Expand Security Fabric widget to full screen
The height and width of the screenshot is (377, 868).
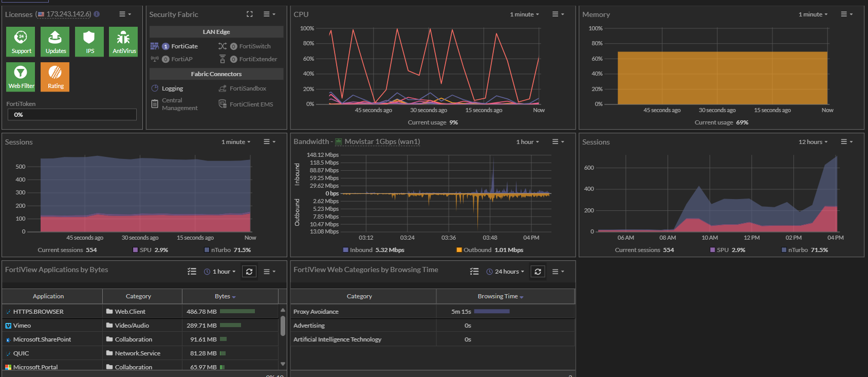point(250,14)
